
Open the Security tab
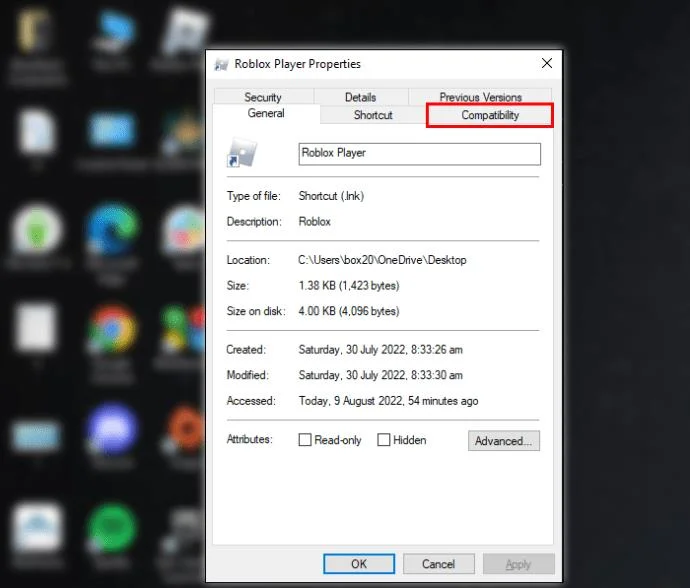click(x=263, y=97)
